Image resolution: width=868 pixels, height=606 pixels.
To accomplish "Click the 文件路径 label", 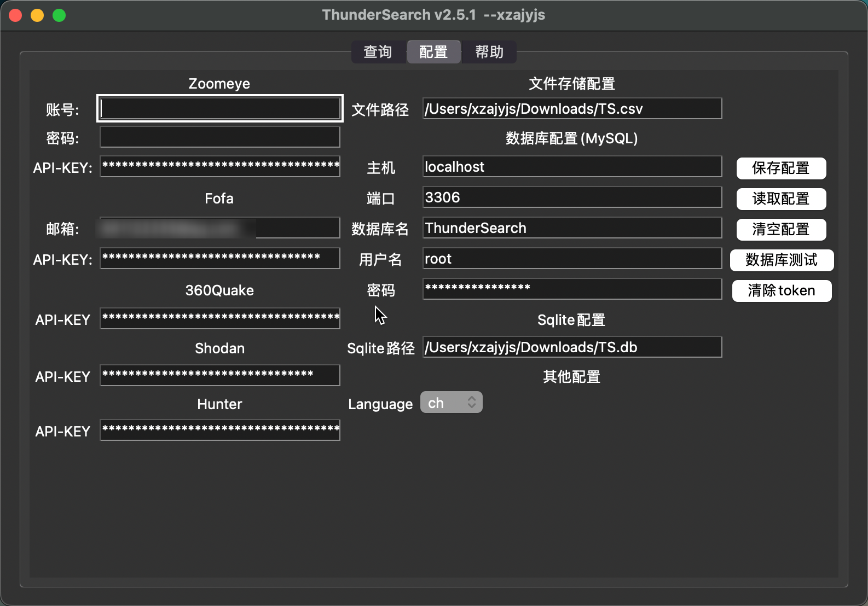I will [x=380, y=110].
